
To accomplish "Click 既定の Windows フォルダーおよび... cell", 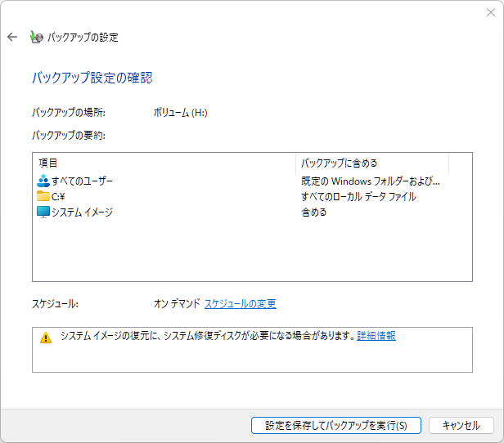I will pyautogui.click(x=371, y=181).
